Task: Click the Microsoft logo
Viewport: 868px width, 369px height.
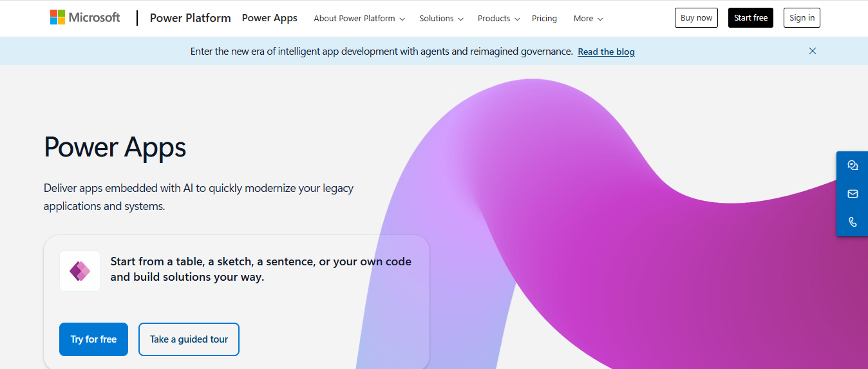Action: [85, 17]
